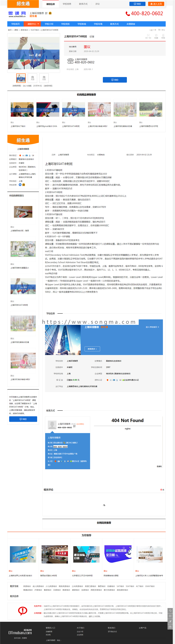
Task: Select the first SSAT image thumbnail
Action: click(x=21, y=78)
